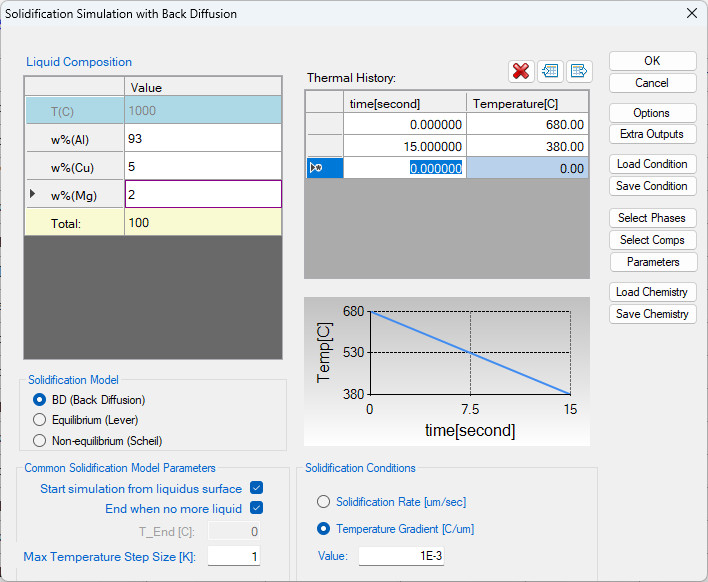The height and width of the screenshot is (582, 708).
Task: Click the export thermal history table icon
Action: click(x=578, y=70)
